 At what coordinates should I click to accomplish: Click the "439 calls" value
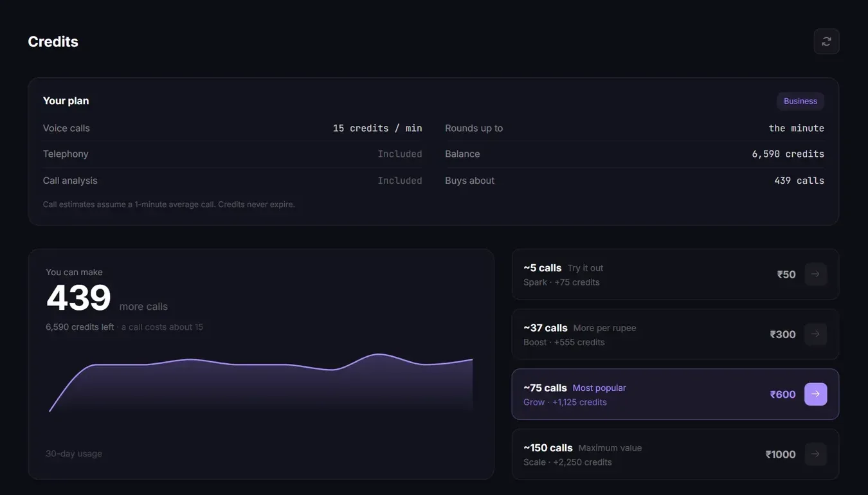[799, 181]
